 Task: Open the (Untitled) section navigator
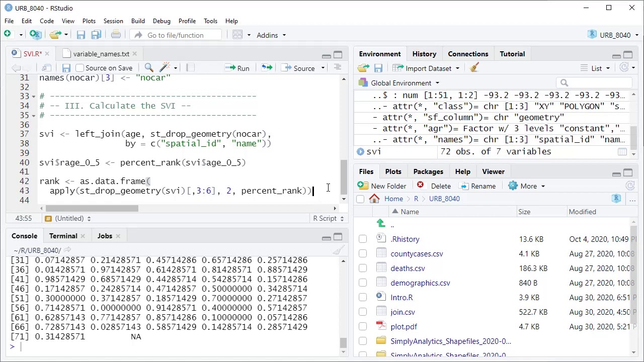coord(67,218)
